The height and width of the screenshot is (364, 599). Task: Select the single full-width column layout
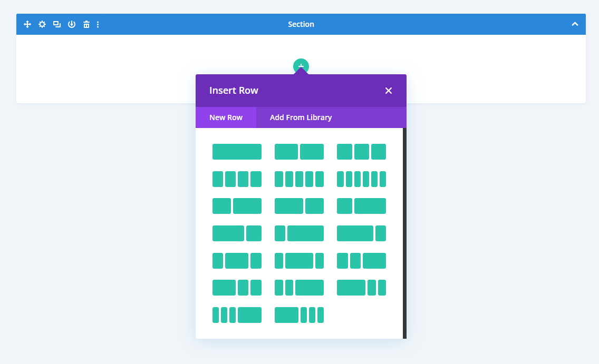tap(237, 152)
